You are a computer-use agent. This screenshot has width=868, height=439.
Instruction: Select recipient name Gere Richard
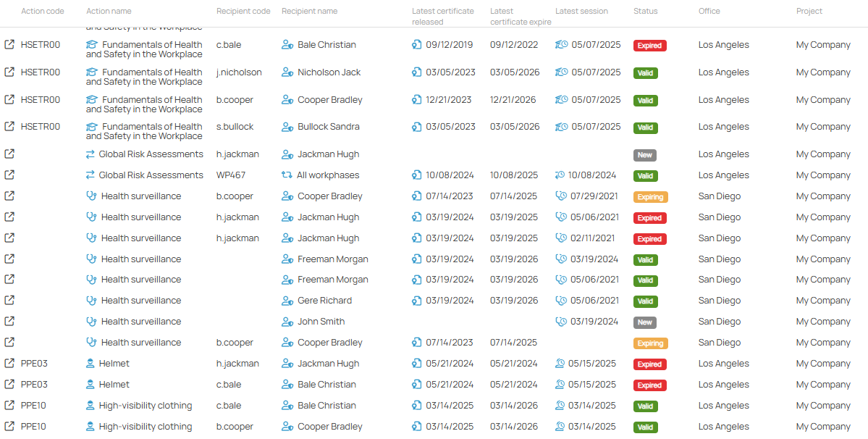coord(324,301)
